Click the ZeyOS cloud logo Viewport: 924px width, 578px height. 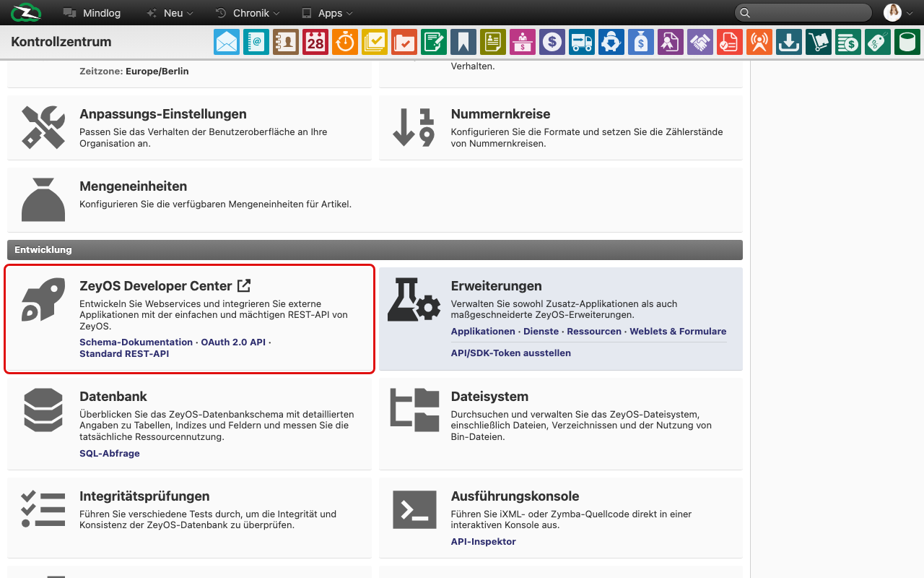coord(26,12)
